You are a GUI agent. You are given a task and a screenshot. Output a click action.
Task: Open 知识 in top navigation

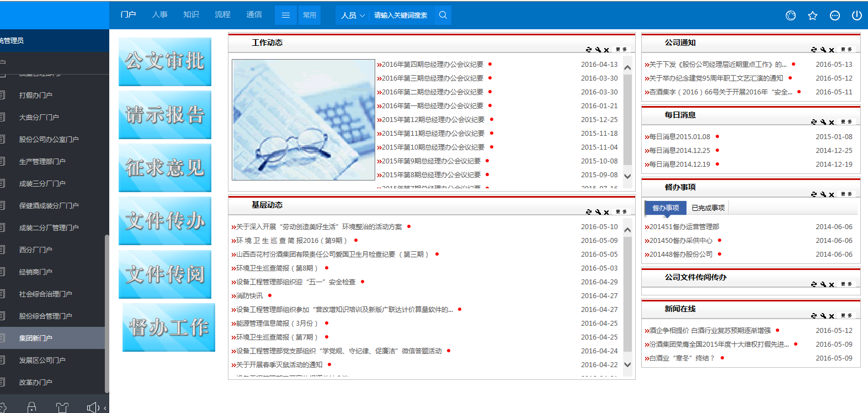point(191,14)
